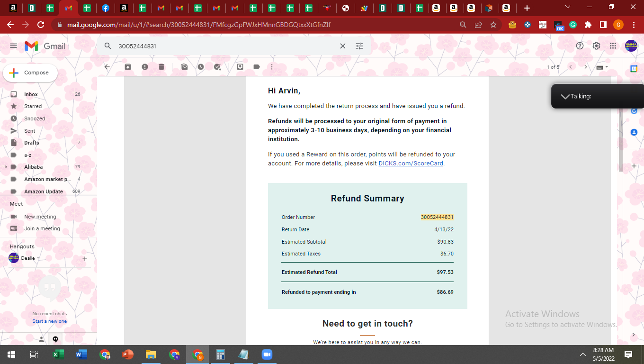Click the Compose button

tap(30, 73)
